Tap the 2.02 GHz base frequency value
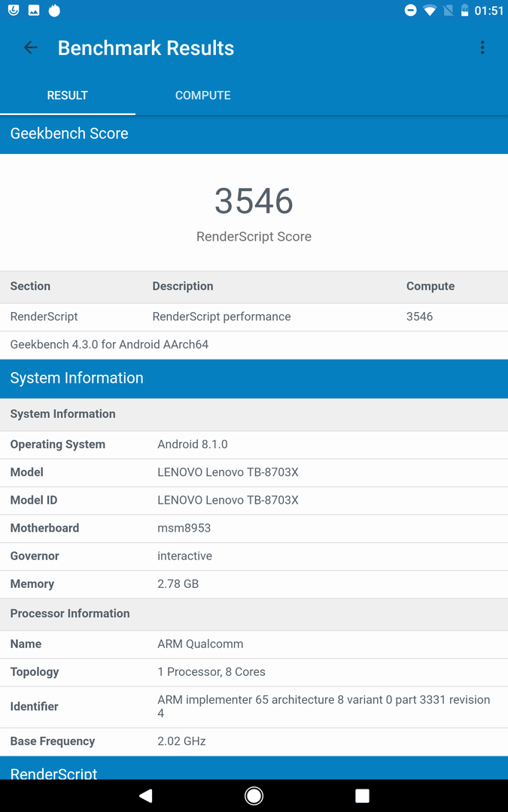 click(181, 741)
